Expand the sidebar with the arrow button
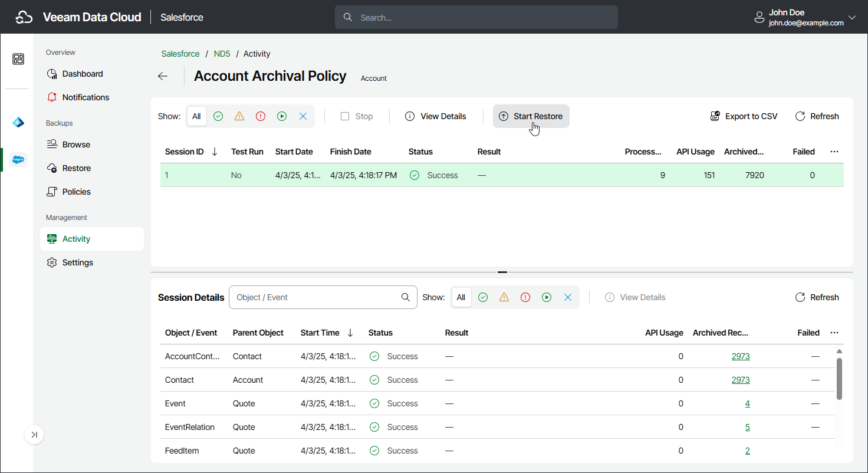 pyautogui.click(x=34, y=435)
